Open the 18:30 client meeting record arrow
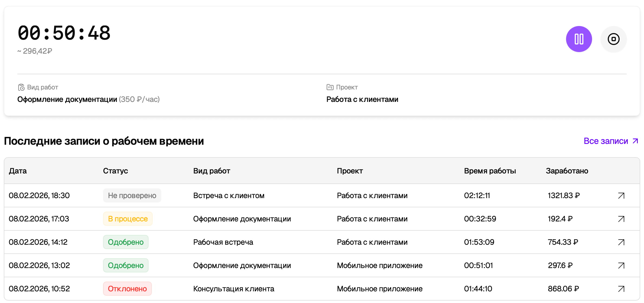 point(621,196)
